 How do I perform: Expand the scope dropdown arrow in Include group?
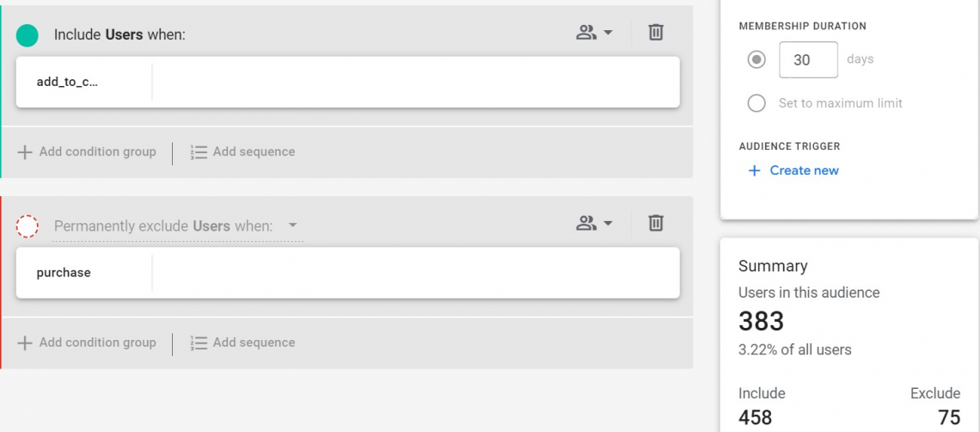[x=608, y=33]
